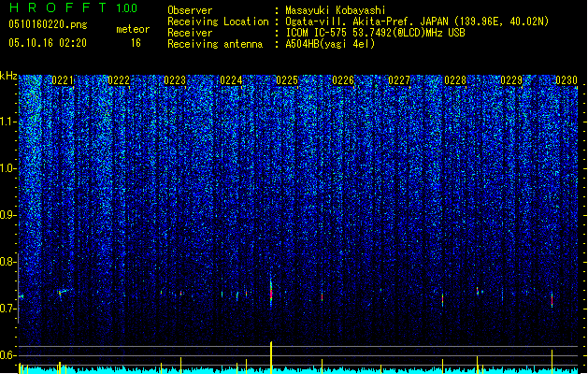
Task: Click the 0226 time marker
Action: (343, 80)
